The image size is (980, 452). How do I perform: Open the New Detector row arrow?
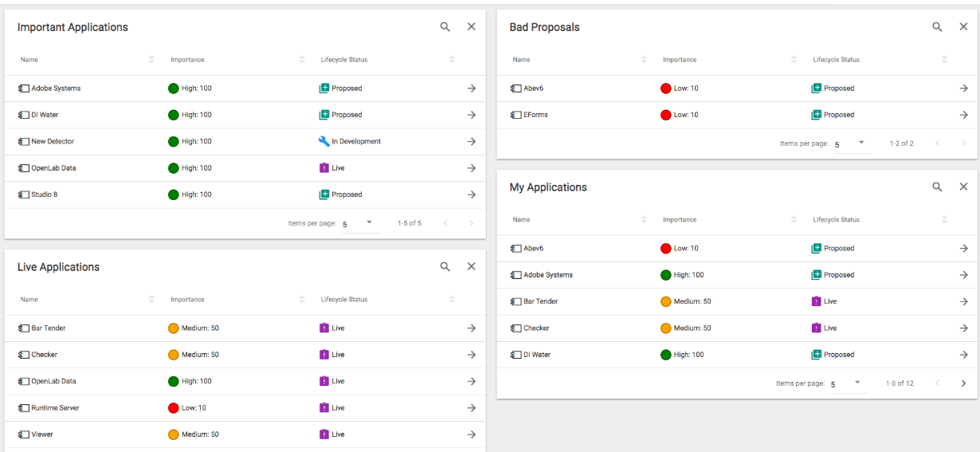point(471,142)
